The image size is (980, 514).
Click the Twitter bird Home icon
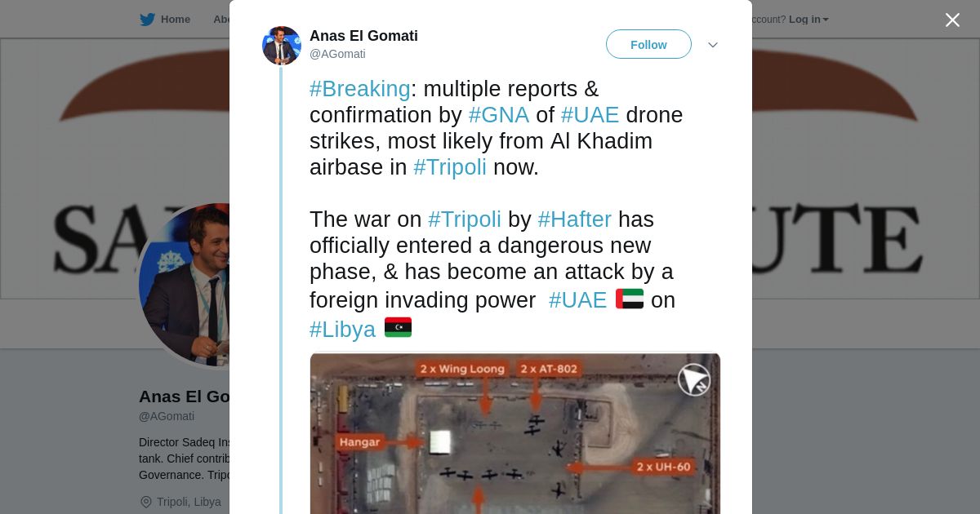[147, 20]
